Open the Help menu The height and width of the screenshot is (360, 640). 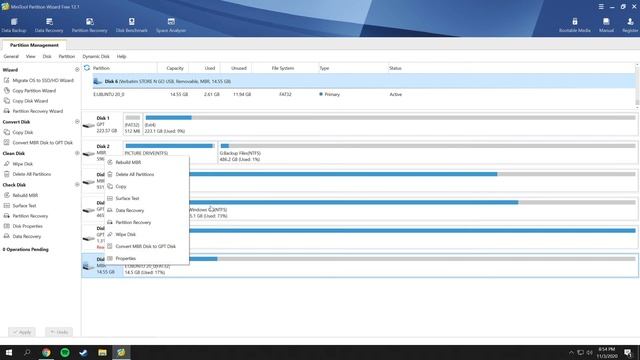[121, 56]
